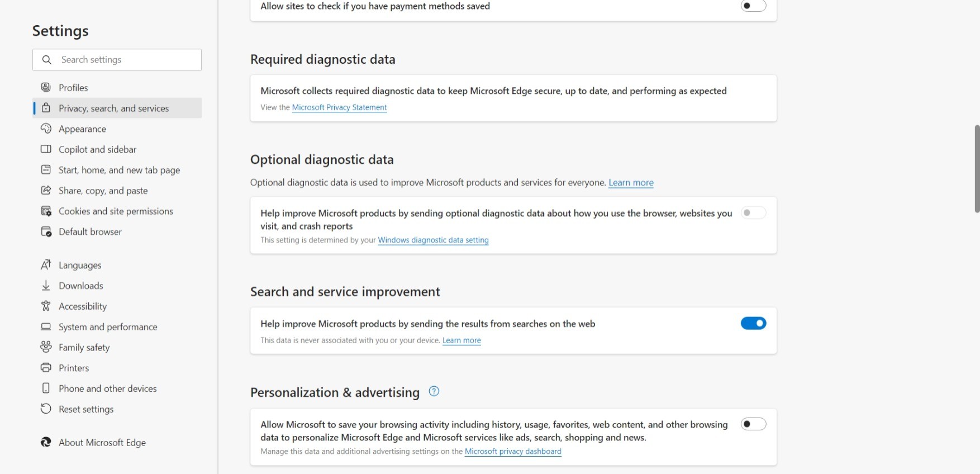
Task: Open the Microsoft Privacy Statement link
Action: point(339,107)
